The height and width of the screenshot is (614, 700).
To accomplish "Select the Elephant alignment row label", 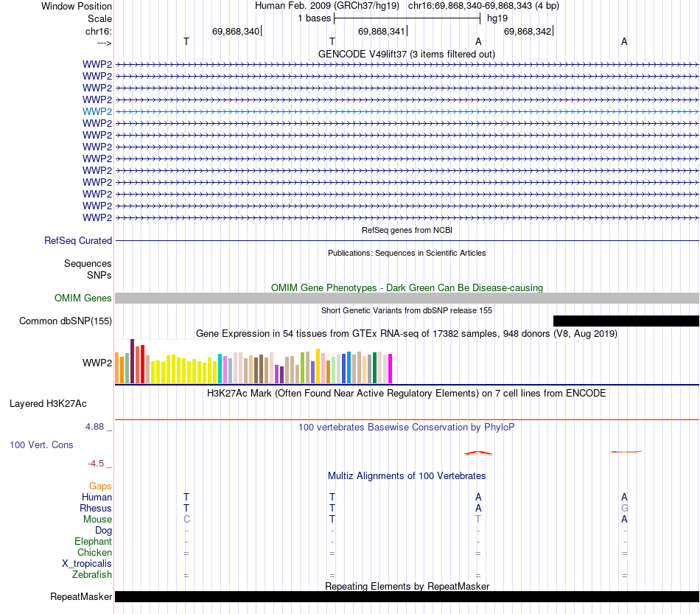I will (93, 542).
